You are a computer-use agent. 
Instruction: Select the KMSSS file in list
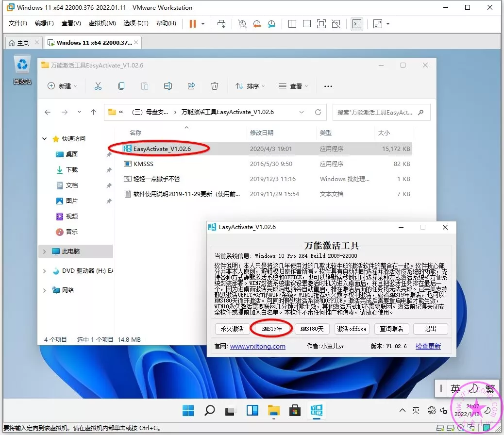pos(143,164)
